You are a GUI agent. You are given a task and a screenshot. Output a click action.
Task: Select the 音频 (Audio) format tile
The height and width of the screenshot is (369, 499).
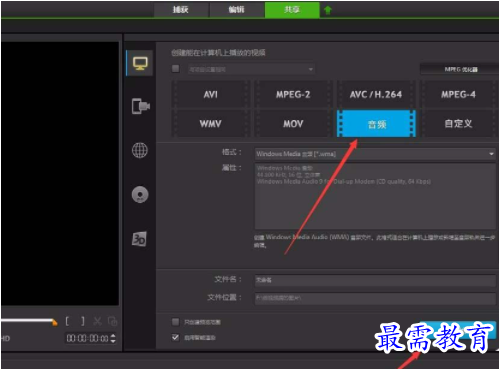click(x=376, y=124)
